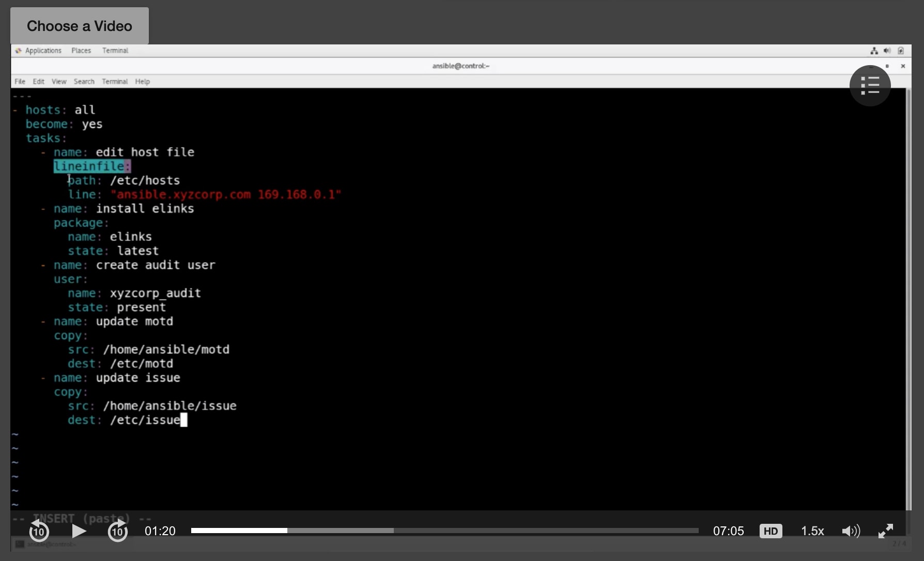This screenshot has width=924, height=561.
Task: Play the video
Action: [79, 531]
